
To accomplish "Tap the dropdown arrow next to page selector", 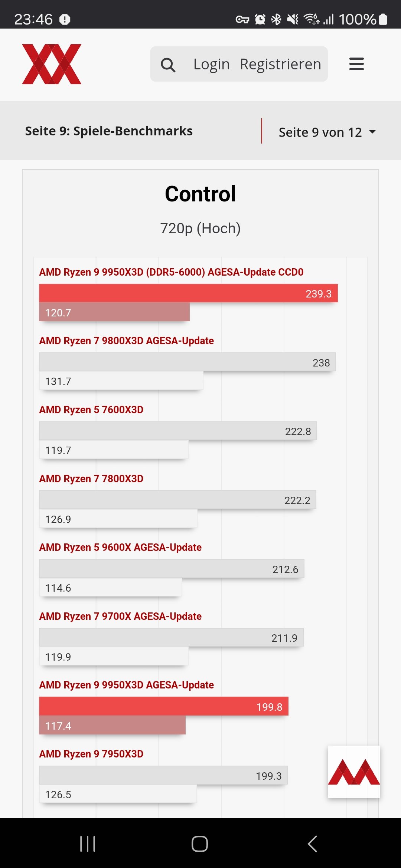I will point(372,132).
